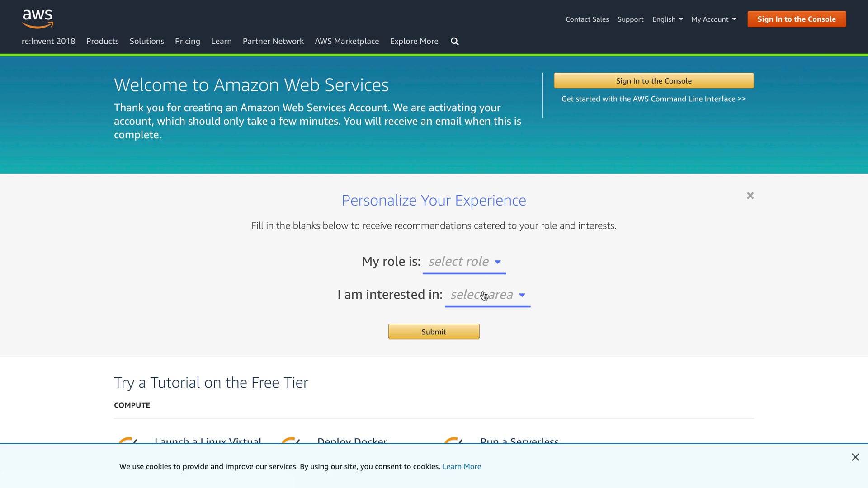The height and width of the screenshot is (488, 868).
Task: Open the select area dropdown
Action: [x=487, y=295]
